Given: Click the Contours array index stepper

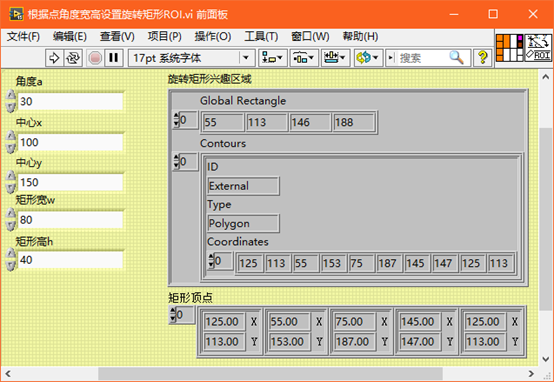Looking at the screenshot, I should click(x=176, y=162).
